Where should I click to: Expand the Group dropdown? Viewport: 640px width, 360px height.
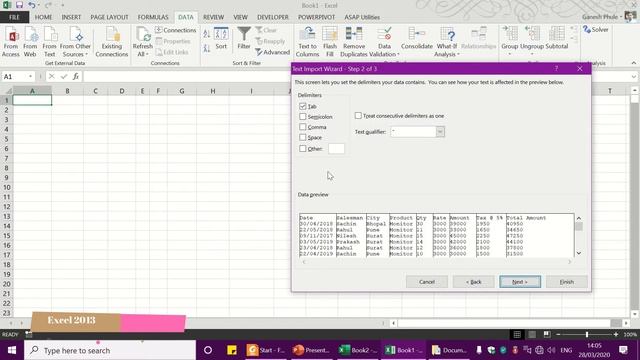(x=509, y=55)
